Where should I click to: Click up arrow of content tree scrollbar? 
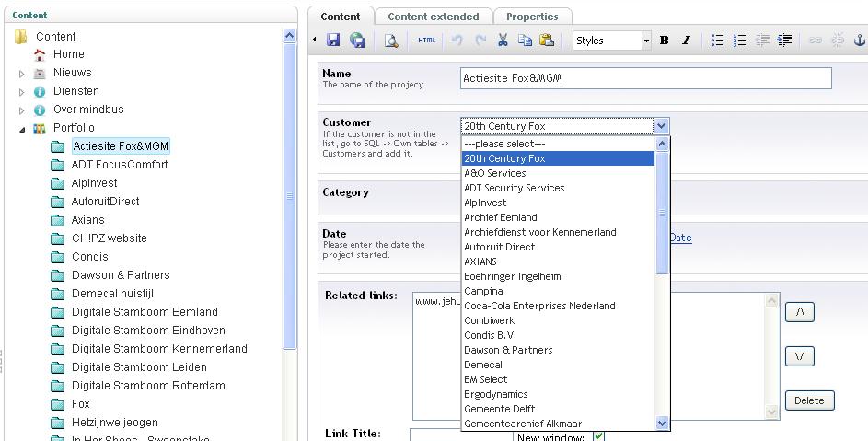click(290, 36)
